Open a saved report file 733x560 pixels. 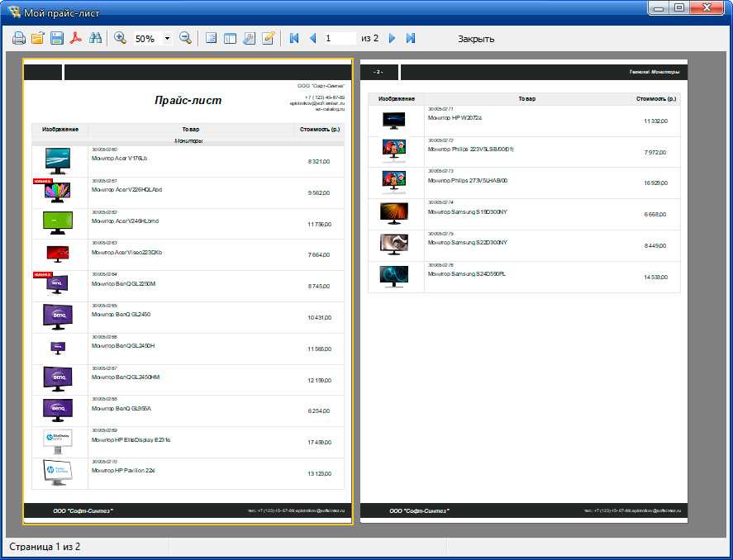(x=37, y=38)
